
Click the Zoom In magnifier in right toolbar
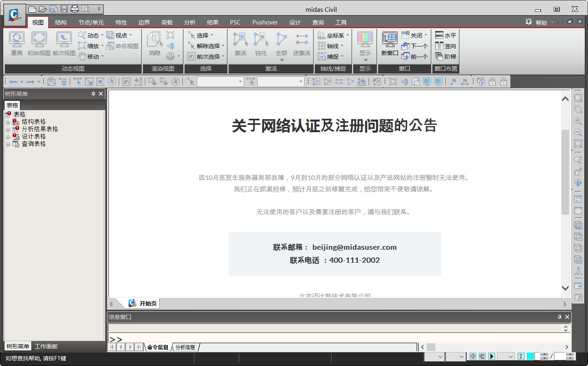coord(578,121)
